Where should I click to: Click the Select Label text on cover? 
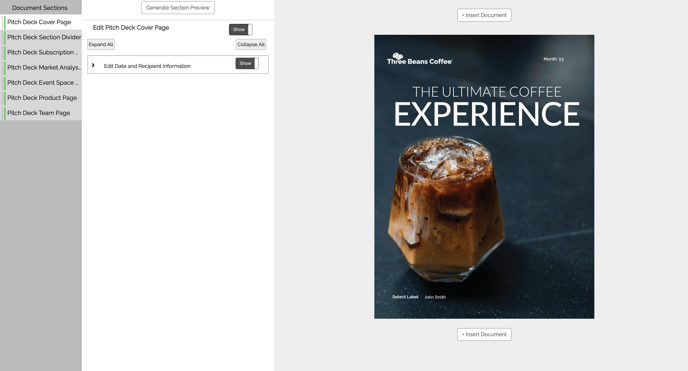point(405,297)
